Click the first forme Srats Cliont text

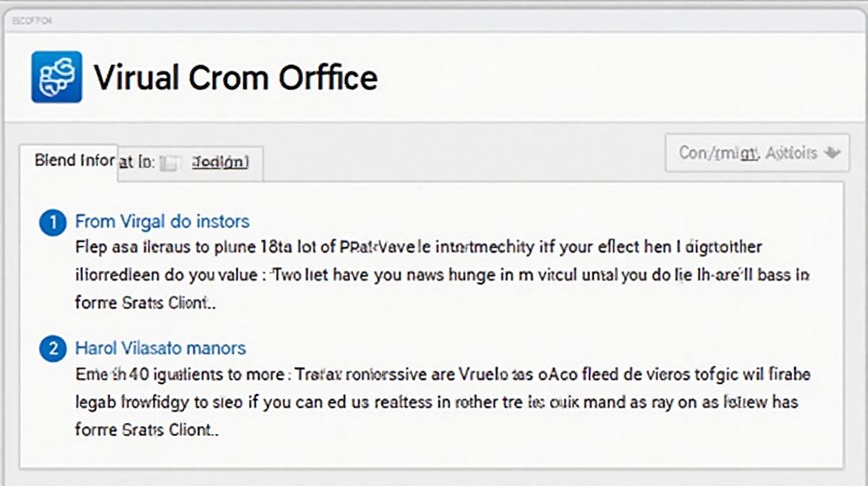(146, 303)
